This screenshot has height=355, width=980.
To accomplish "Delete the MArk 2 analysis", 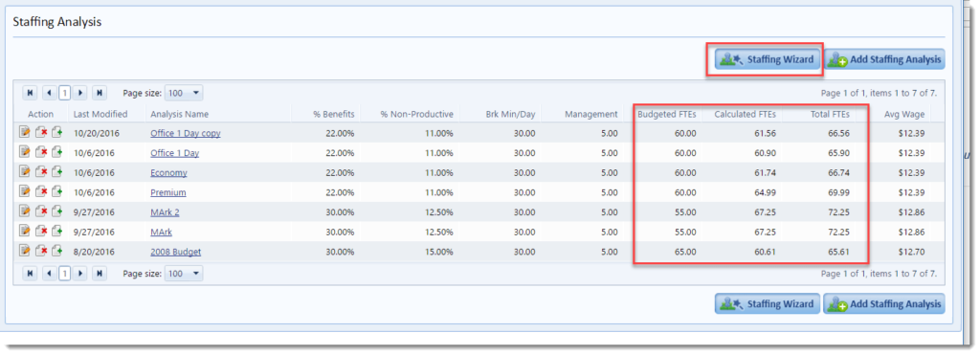I will 41,211.
